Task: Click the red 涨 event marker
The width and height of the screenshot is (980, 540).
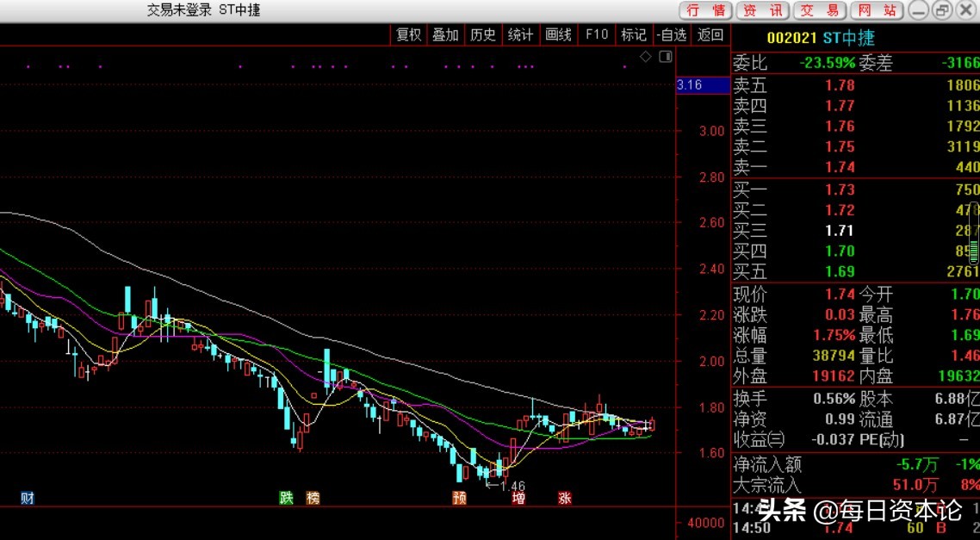Action: [x=565, y=498]
